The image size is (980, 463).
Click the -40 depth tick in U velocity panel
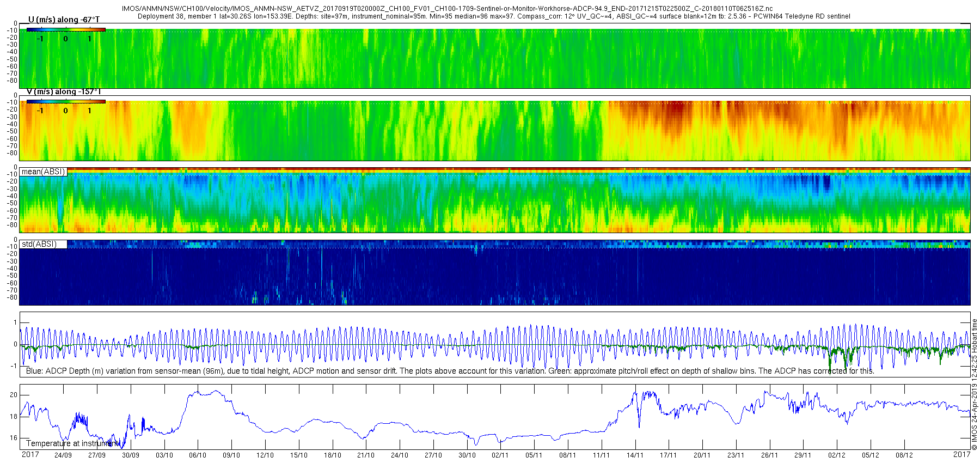(x=11, y=52)
